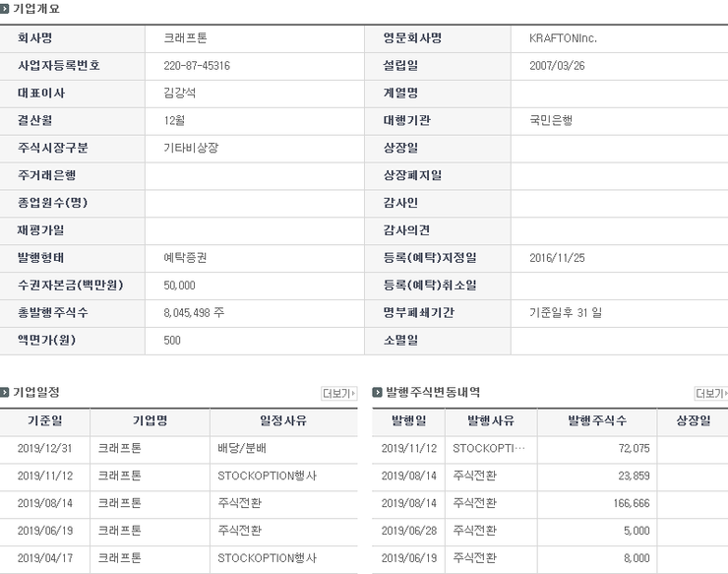Select the company name value 크래프톤 in 기업개요
The height and width of the screenshot is (574, 728).
[185, 37]
